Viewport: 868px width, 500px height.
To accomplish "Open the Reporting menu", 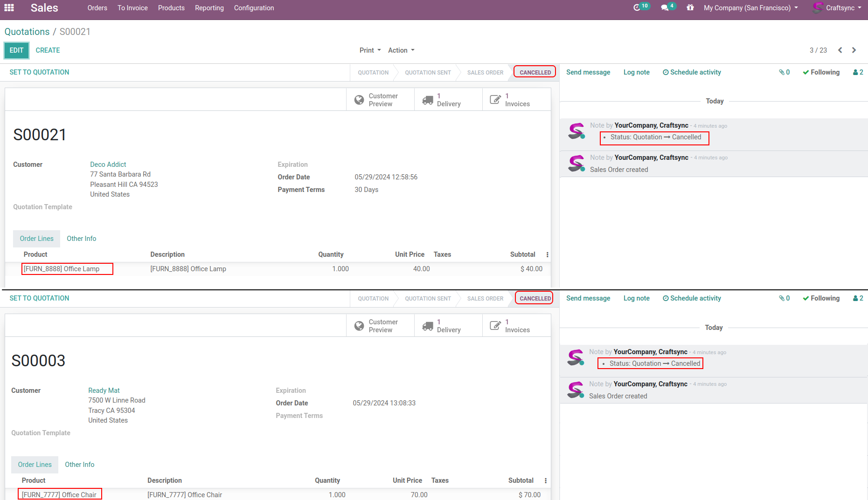I will coord(209,8).
